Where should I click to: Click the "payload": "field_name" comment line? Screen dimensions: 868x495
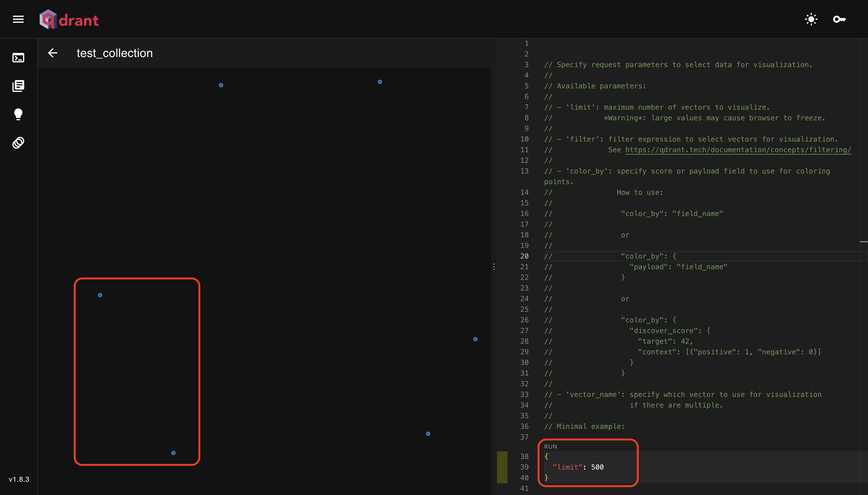click(x=678, y=267)
